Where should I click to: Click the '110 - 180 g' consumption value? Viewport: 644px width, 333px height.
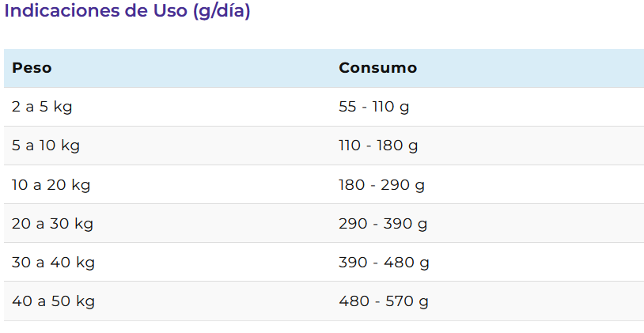(x=378, y=146)
